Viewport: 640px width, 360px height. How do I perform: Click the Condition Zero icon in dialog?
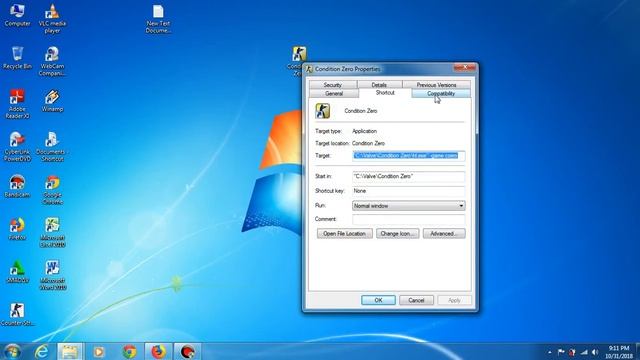click(x=322, y=111)
